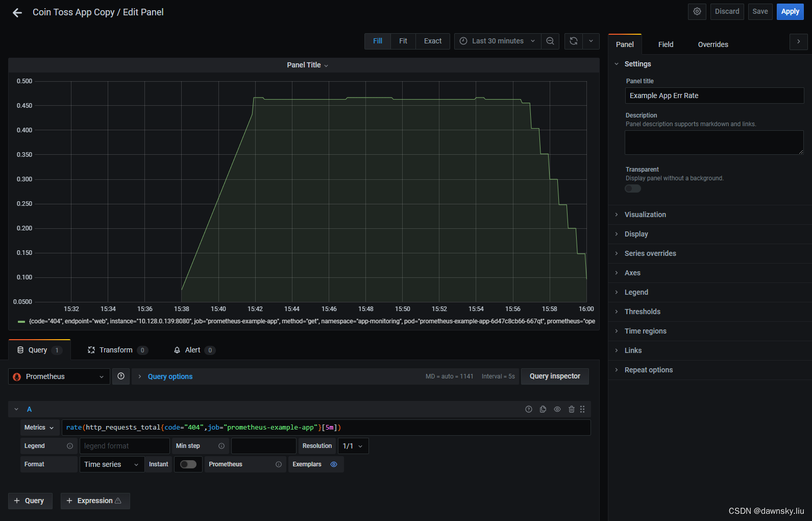Toggle Exemplars eye icon
This screenshot has height=521, width=812.
coord(334,464)
